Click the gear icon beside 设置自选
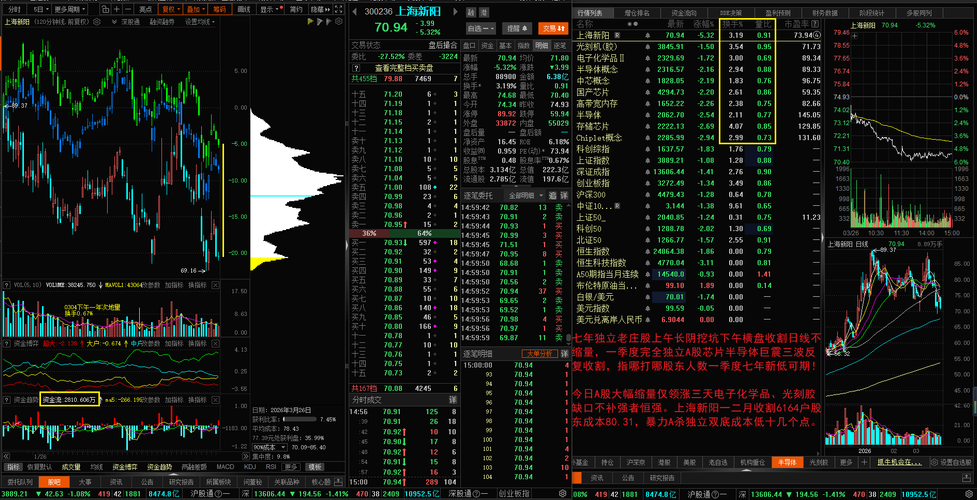 tap(934, 463)
